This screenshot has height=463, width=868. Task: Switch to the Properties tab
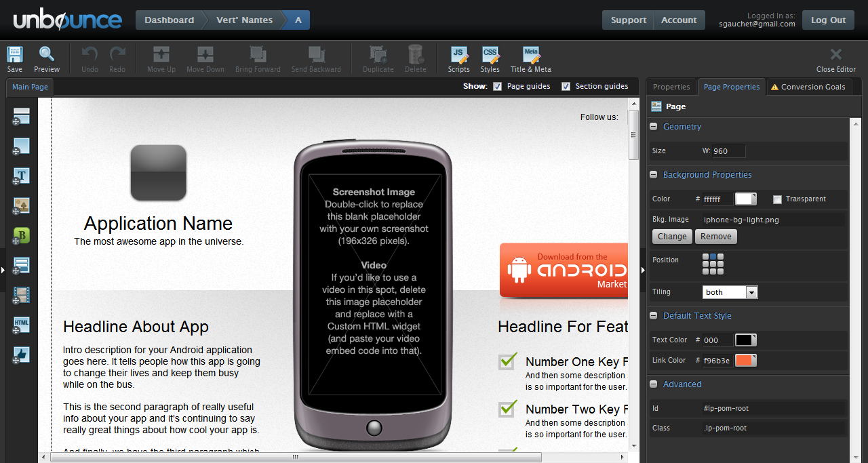(x=671, y=87)
